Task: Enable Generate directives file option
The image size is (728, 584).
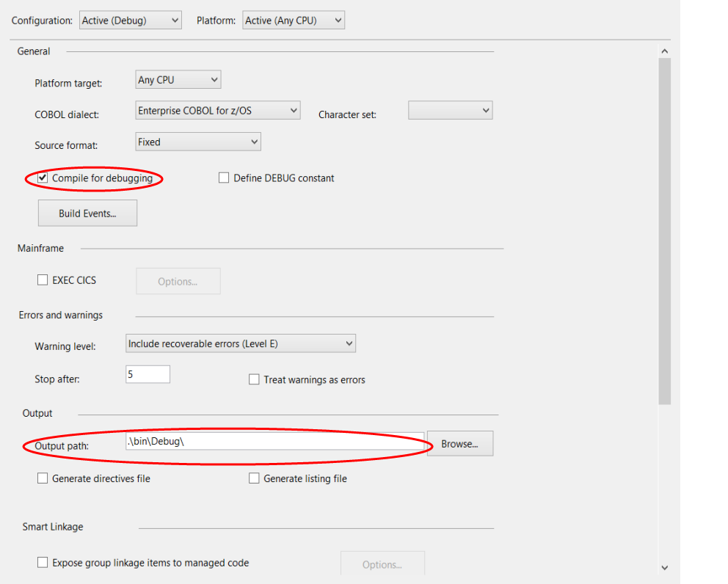Action: (43, 478)
